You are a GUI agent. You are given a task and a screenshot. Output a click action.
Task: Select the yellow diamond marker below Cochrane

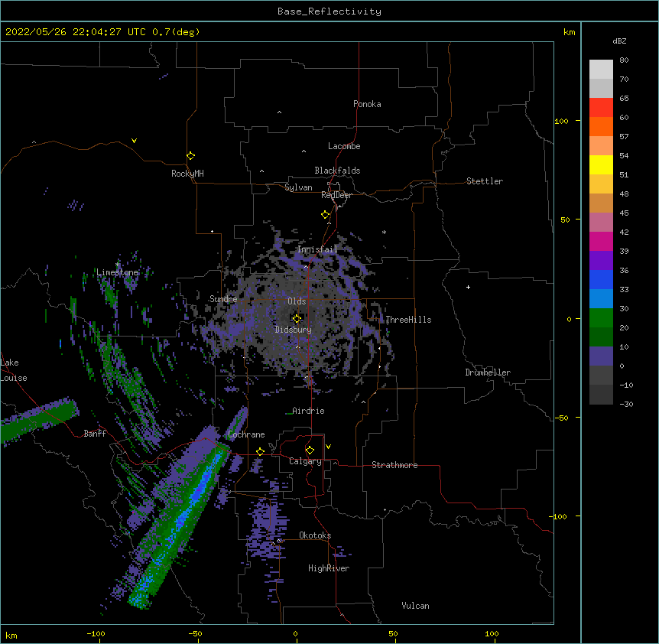tap(260, 451)
